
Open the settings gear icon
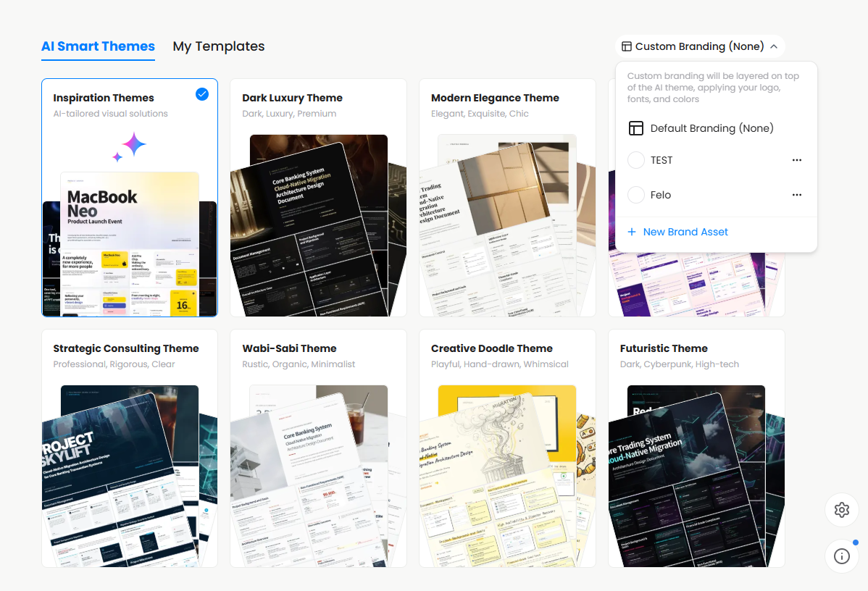(x=841, y=509)
